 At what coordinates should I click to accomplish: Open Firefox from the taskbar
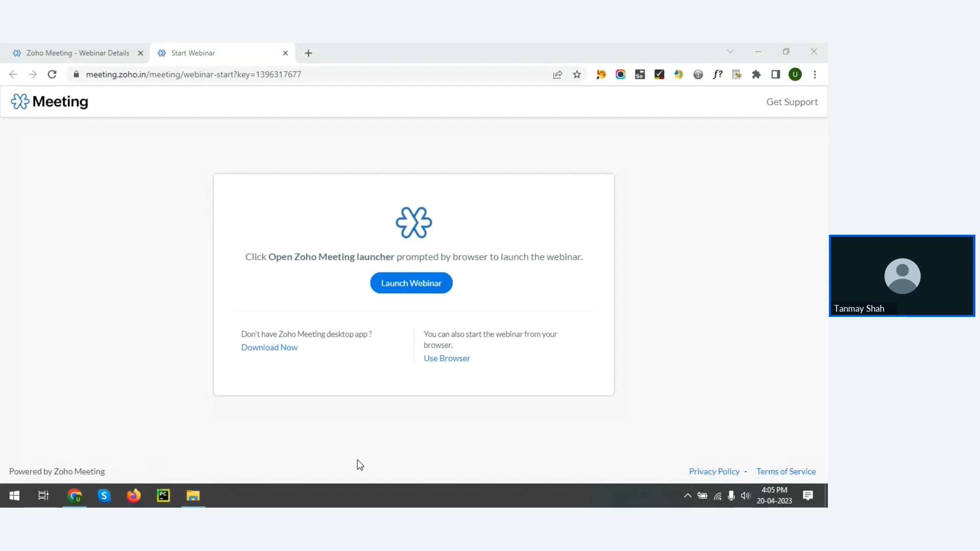click(x=134, y=495)
